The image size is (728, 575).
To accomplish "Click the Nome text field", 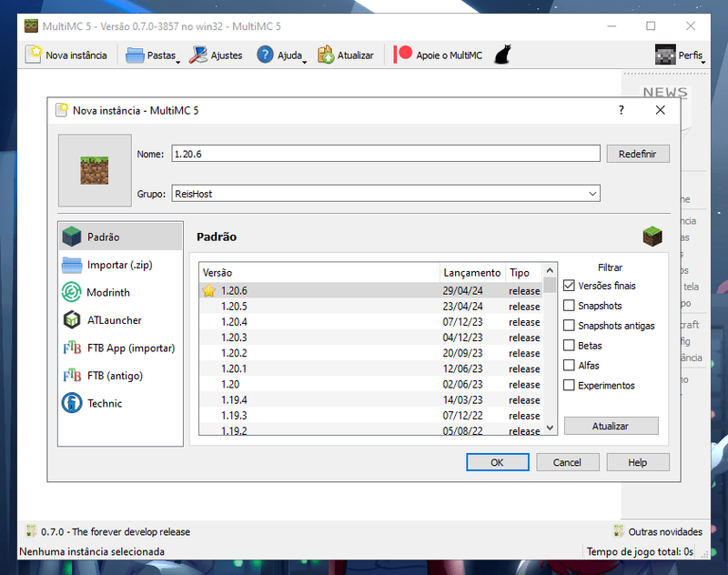I will click(x=385, y=154).
